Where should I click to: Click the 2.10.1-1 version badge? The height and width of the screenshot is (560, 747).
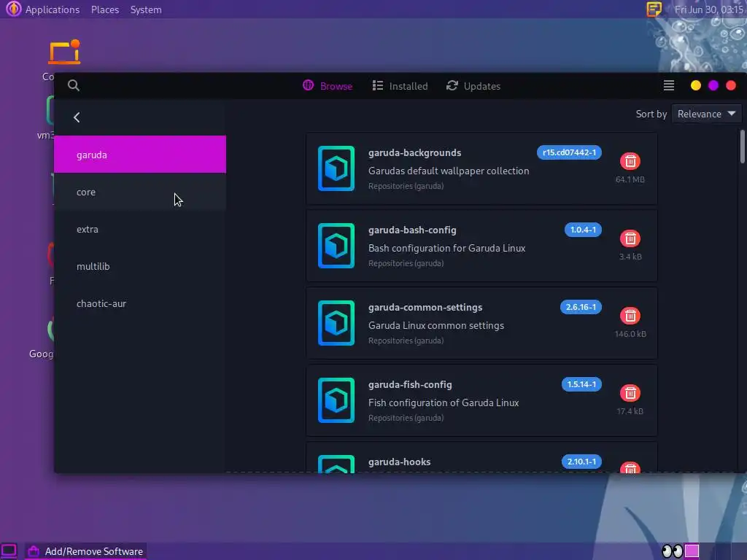[581, 461]
